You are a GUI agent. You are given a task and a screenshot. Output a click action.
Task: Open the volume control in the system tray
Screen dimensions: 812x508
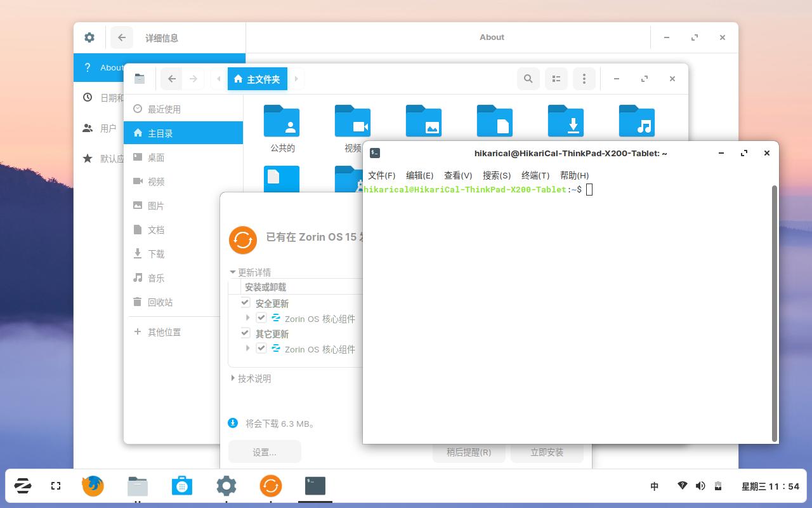[x=700, y=486]
